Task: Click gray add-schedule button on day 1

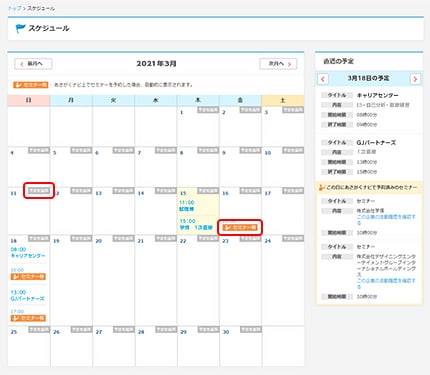Action: pos(208,110)
